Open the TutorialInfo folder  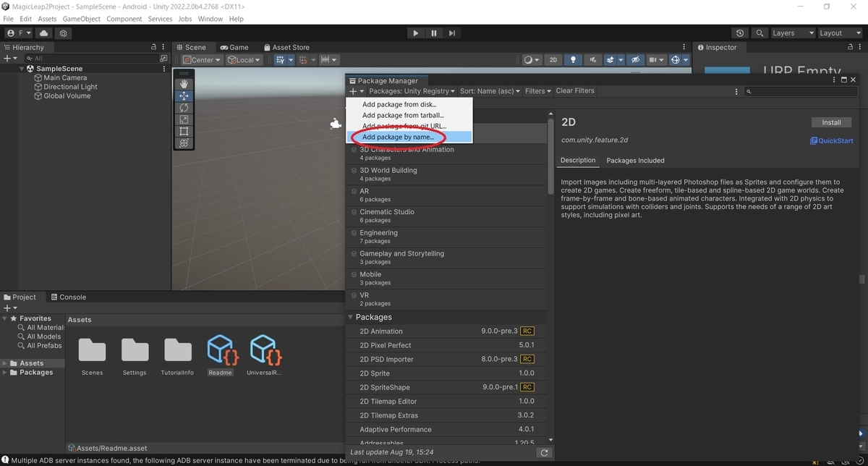click(177, 350)
